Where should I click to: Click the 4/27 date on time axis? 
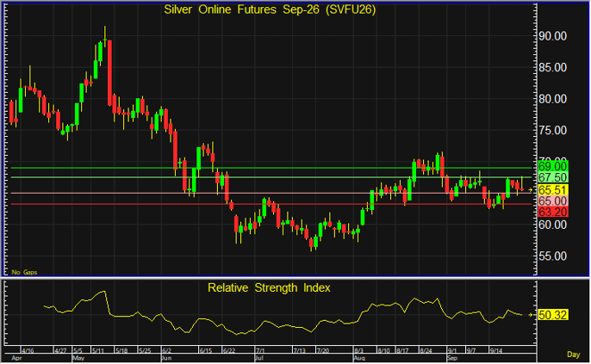[x=60, y=350]
